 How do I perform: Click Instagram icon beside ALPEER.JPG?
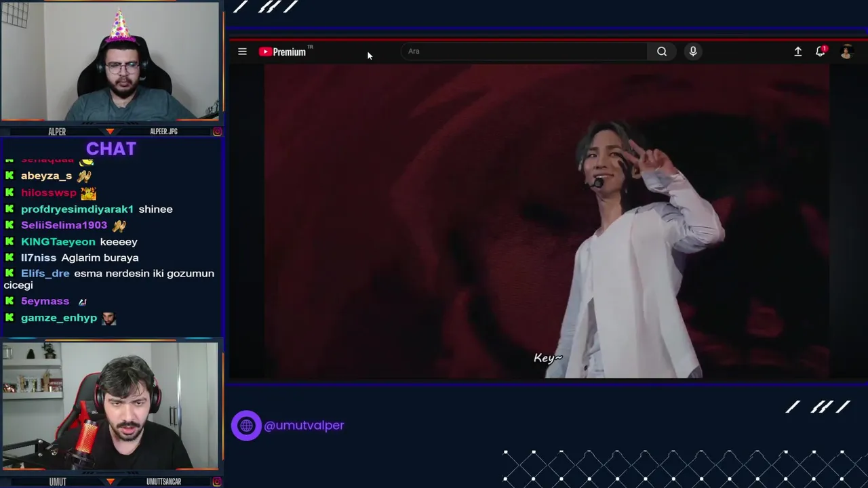(x=217, y=131)
